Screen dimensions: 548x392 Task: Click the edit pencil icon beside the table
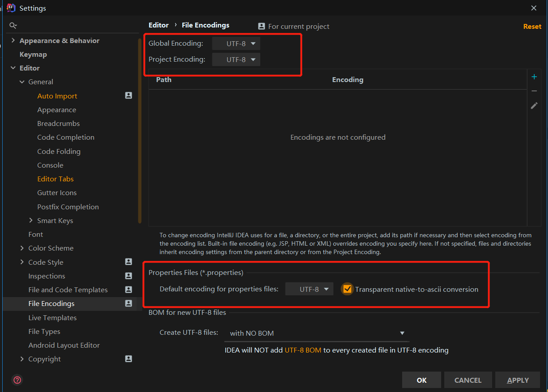534,106
